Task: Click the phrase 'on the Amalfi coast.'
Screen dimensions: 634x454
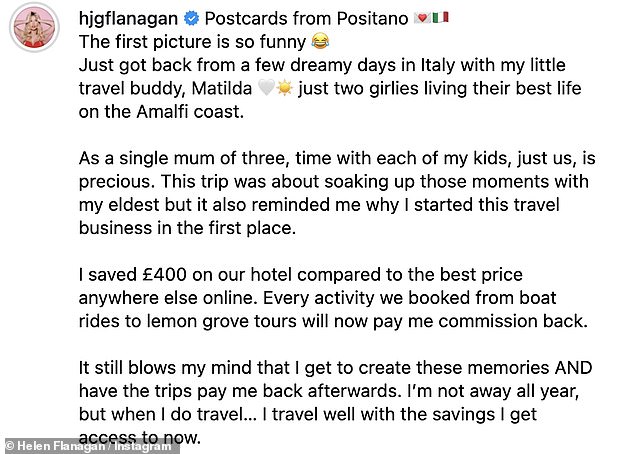Action: (x=161, y=112)
